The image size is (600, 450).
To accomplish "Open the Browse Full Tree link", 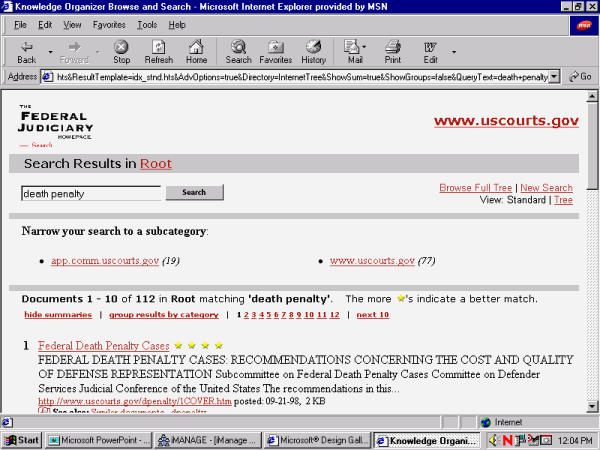I will click(x=476, y=188).
